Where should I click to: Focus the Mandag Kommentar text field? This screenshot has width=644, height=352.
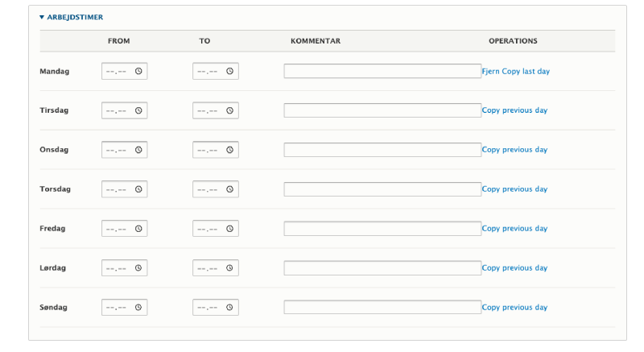tap(382, 72)
